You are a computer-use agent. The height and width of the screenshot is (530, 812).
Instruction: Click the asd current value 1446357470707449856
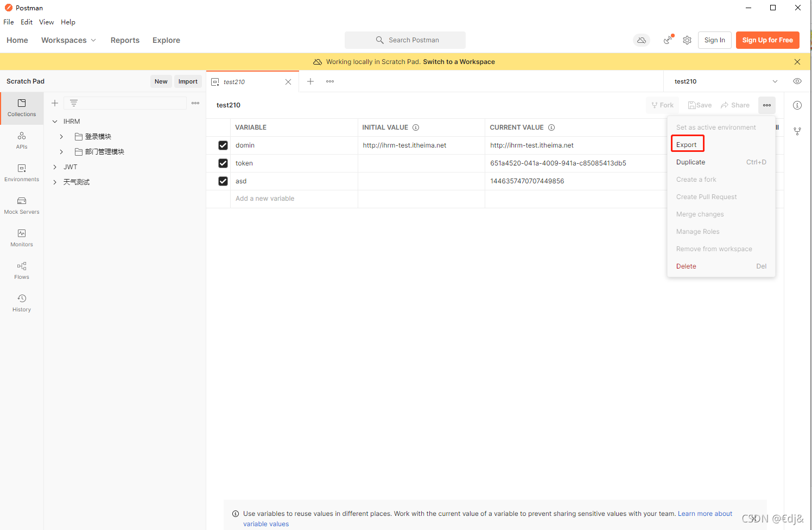(x=527, y=181)
